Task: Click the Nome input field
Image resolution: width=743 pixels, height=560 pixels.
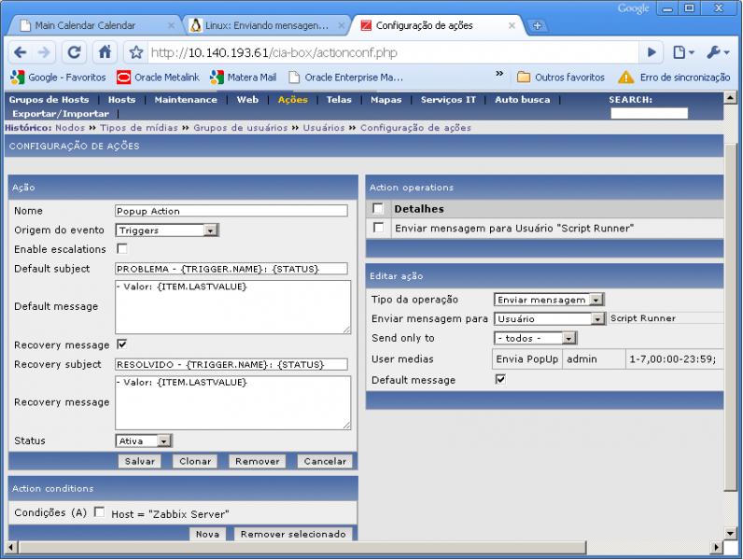Action: click(231, 211)
